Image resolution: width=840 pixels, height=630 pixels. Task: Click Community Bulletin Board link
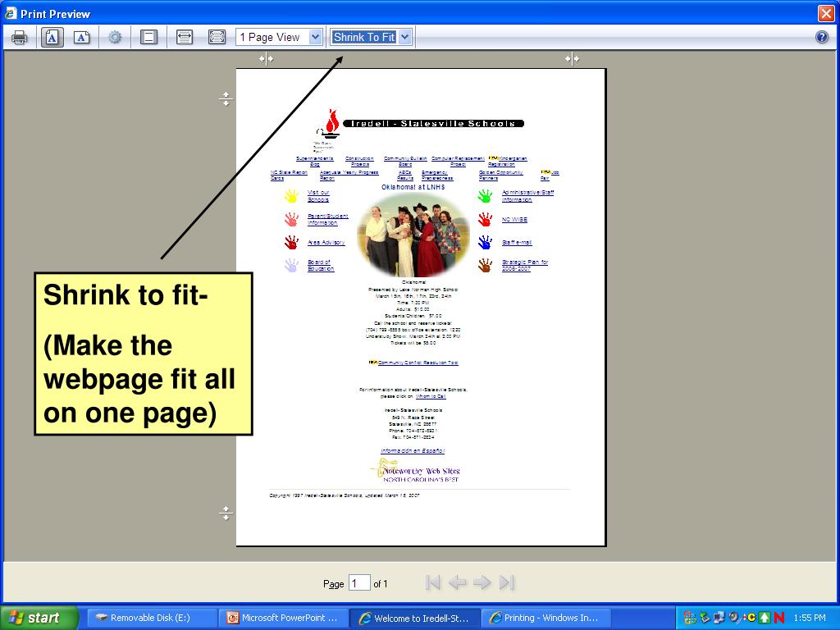click(405, 162)
